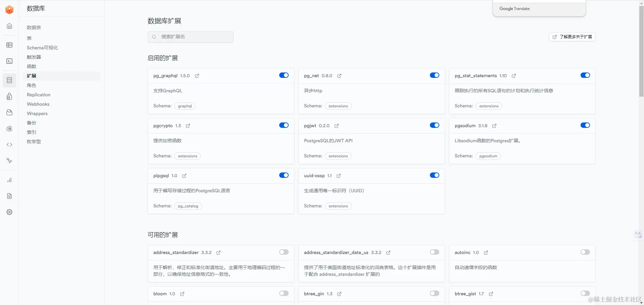Open the 表 (Tables) menu item

[x=29, y=38]
